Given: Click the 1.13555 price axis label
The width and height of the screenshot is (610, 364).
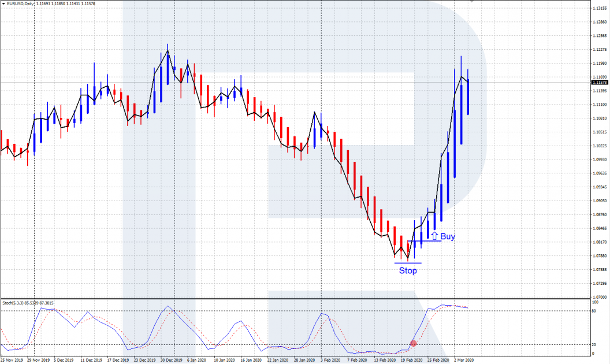Looking at the screenshot, I should coord(598,9).
